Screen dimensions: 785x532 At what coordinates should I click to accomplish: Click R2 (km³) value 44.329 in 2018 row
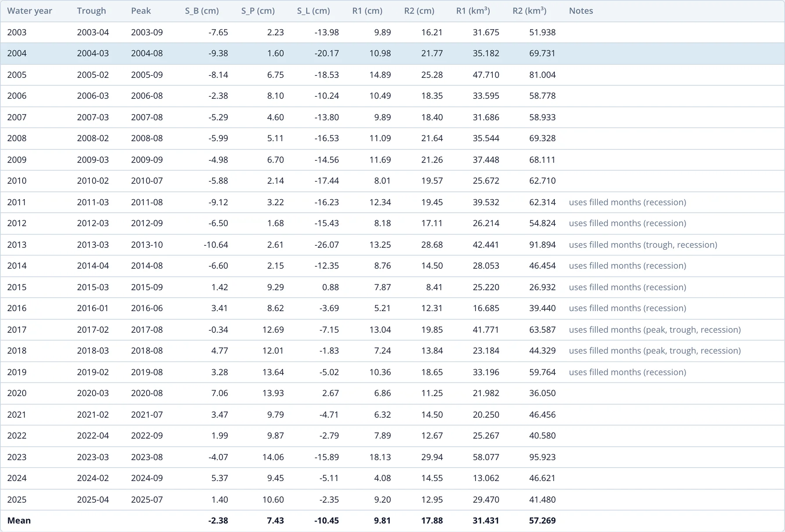(x=543, y=351)
